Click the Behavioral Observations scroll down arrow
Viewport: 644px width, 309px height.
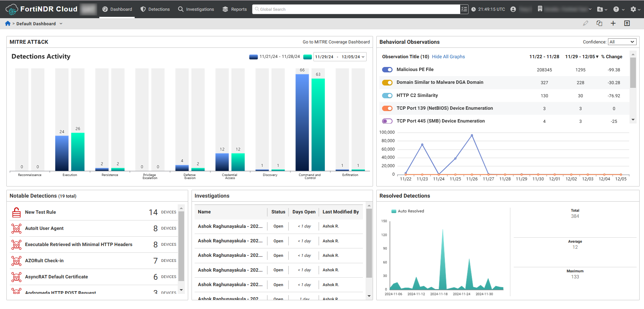pos(633,120)
